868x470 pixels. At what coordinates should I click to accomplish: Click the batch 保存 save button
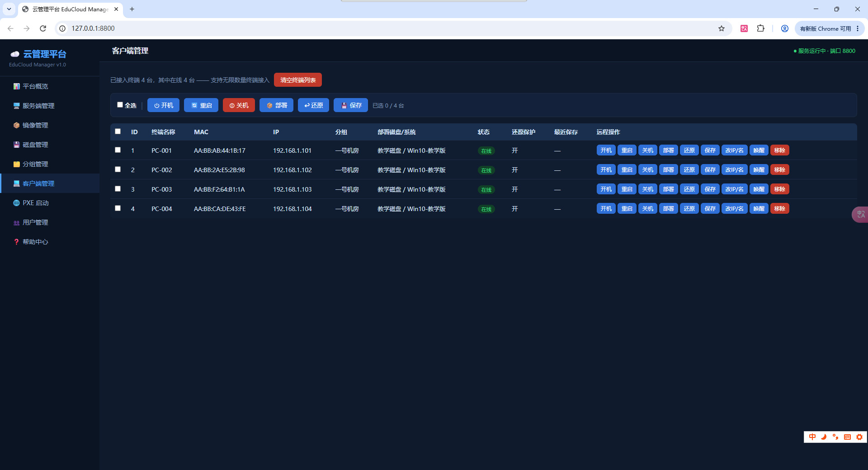coord(351,105)
